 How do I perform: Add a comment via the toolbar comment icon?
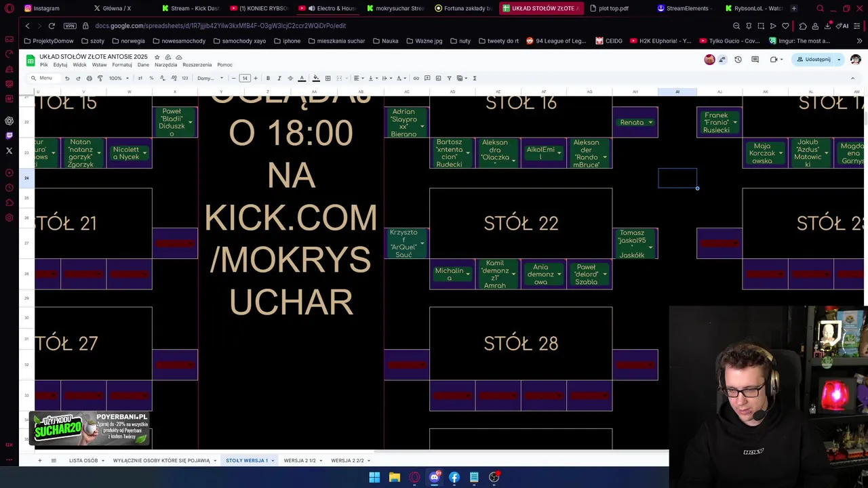[x=427, y=78]
